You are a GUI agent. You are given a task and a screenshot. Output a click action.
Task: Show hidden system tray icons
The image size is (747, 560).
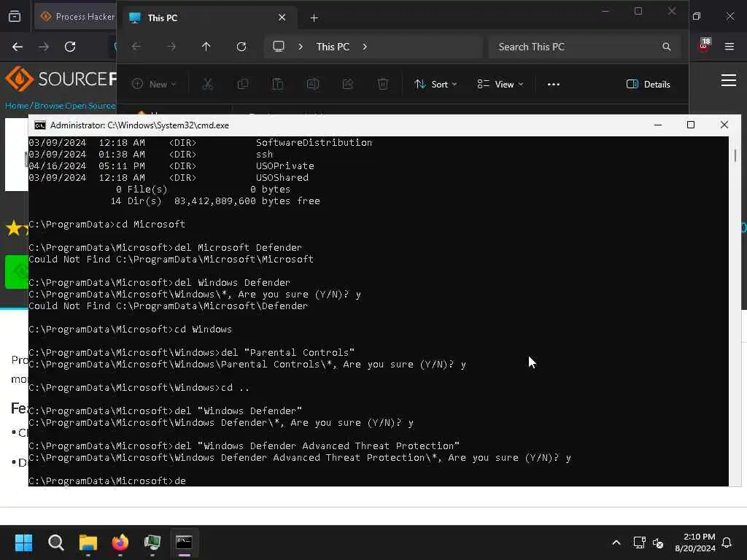pos(616,542)
